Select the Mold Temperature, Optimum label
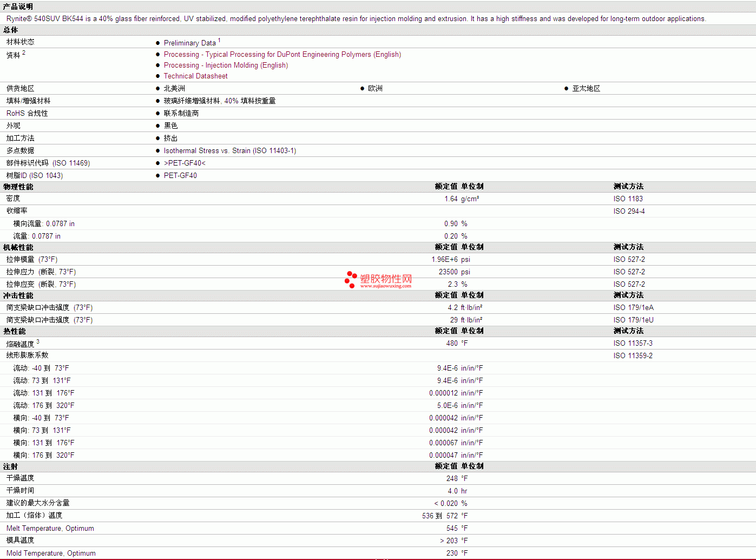Image resolution: width=756 pixels, height=560 pixels. click(x=51, y=554)
